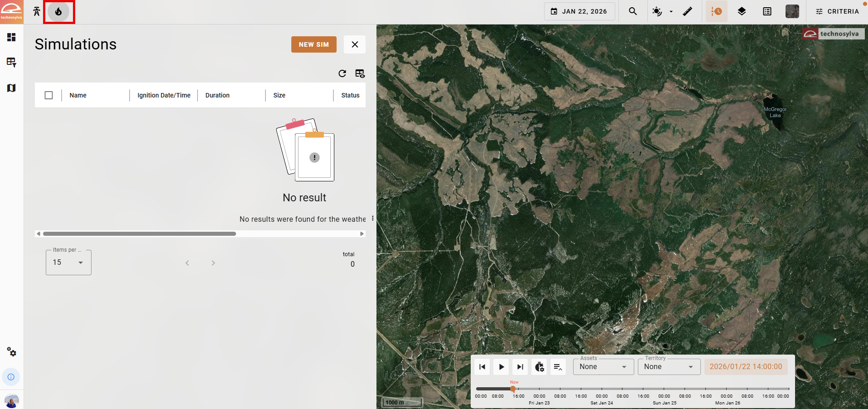Open the legend list icon
Screen dimensions: 868x409
(767, 11)
